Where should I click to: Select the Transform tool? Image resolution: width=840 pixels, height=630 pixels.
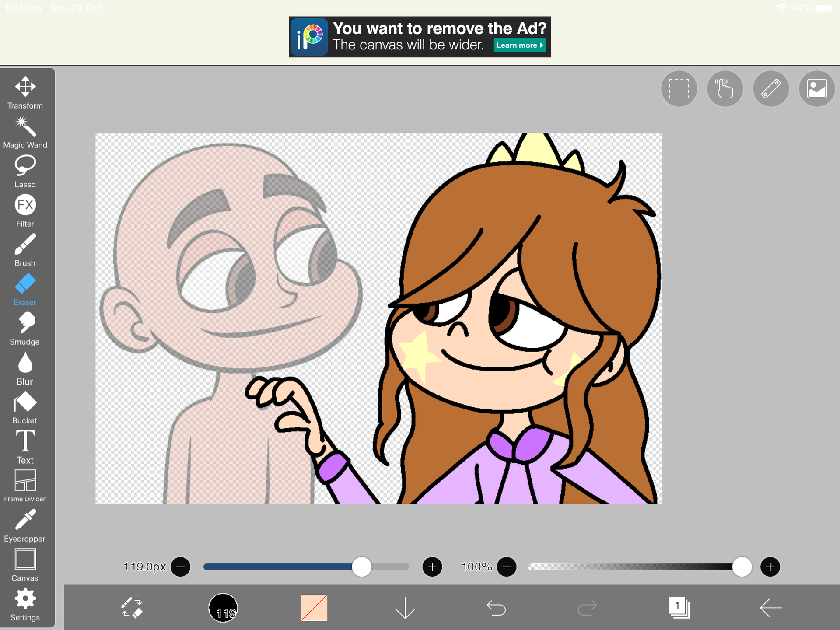point(25,93)
